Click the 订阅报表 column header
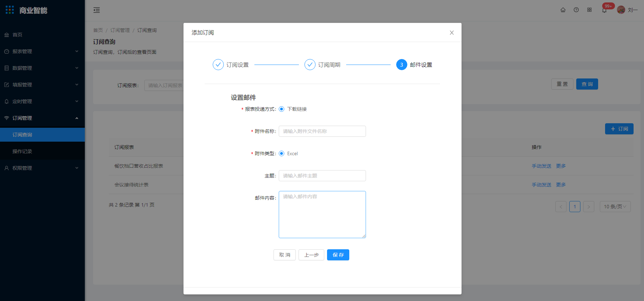The height and width of the screenshot is (301, 644). tap(124, 147)
